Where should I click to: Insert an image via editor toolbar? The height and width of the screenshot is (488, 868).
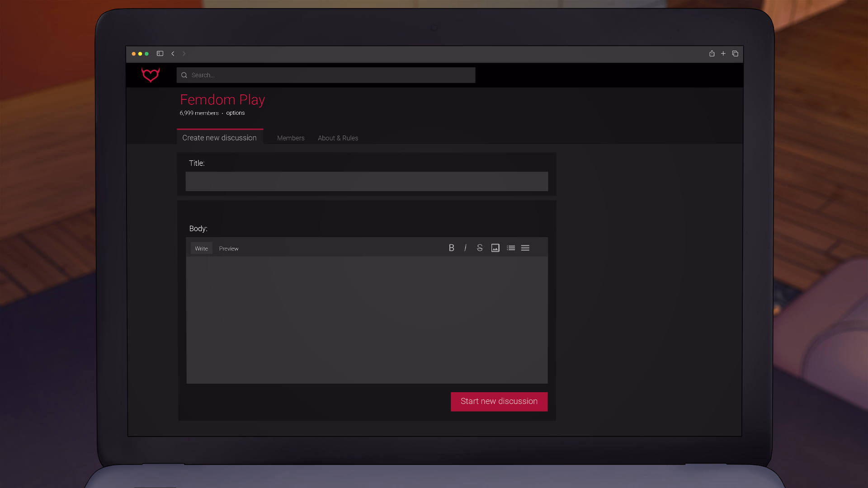point(495,248)
